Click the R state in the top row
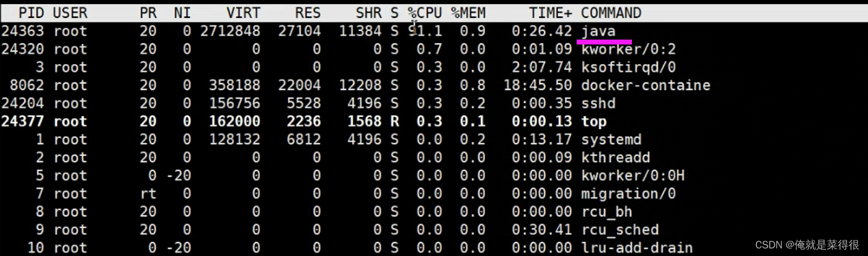 (394, 121)
